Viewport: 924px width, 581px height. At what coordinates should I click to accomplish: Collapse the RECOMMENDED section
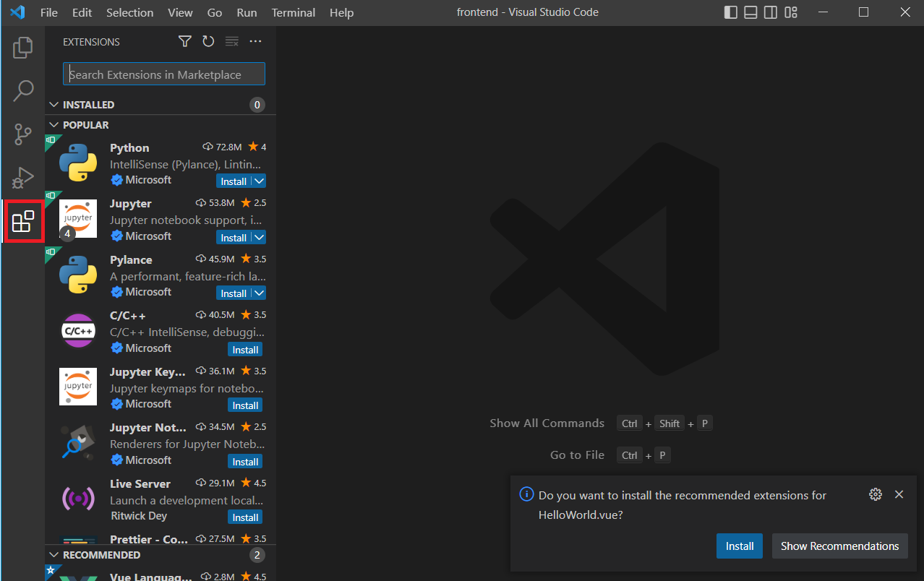(x=53, y=555)
